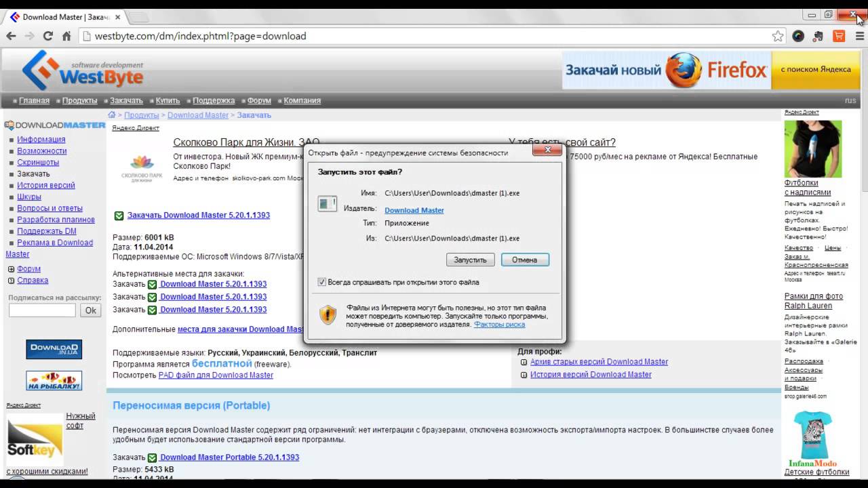This screenshot has height=488, width=868.
Task: Reload the page with the refresh icon
Action: pyautogui.click(x=48, y=36)
